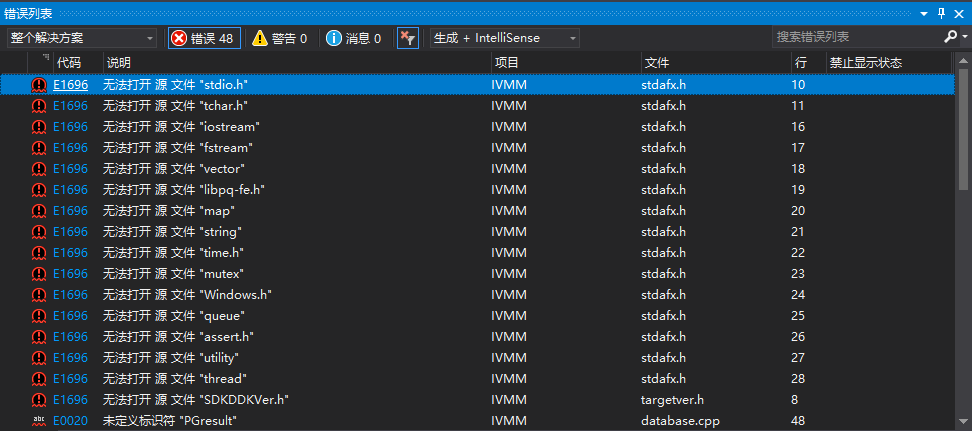Click error icon on the Windows.h row
The image size is (972, 431).
point(39,295)
